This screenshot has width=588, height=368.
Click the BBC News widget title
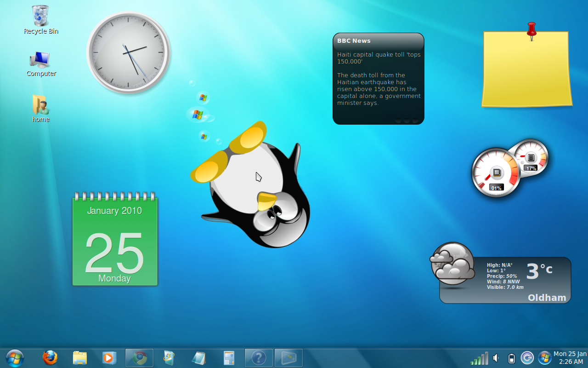pos(354,40)
